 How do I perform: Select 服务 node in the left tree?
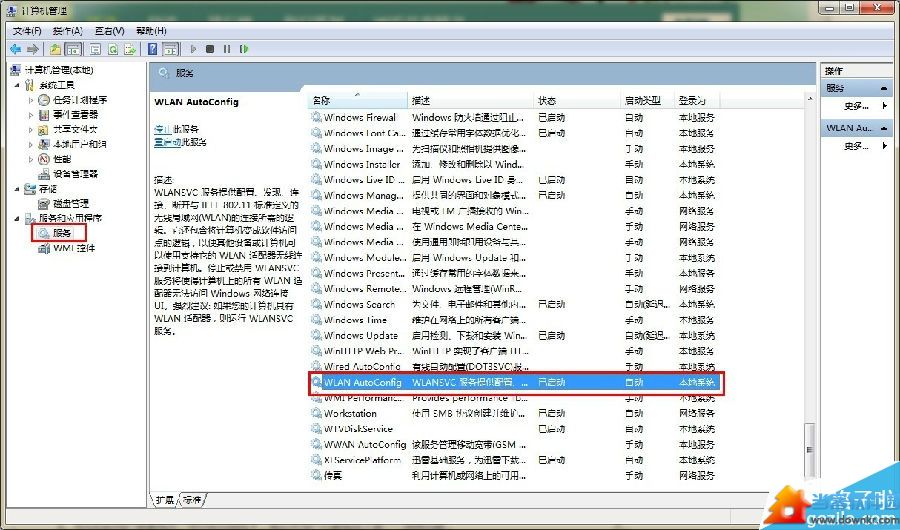[62, 233]
